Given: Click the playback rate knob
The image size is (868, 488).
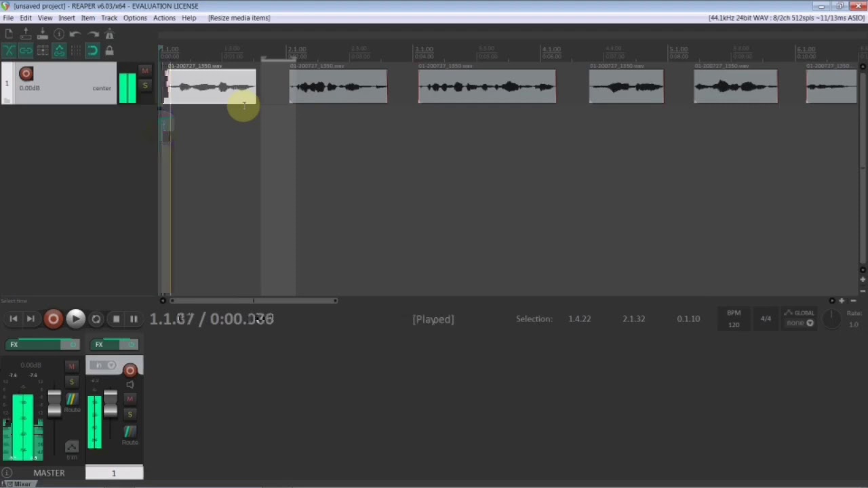Looking at the screenshot, I should (x=831, y=319).
